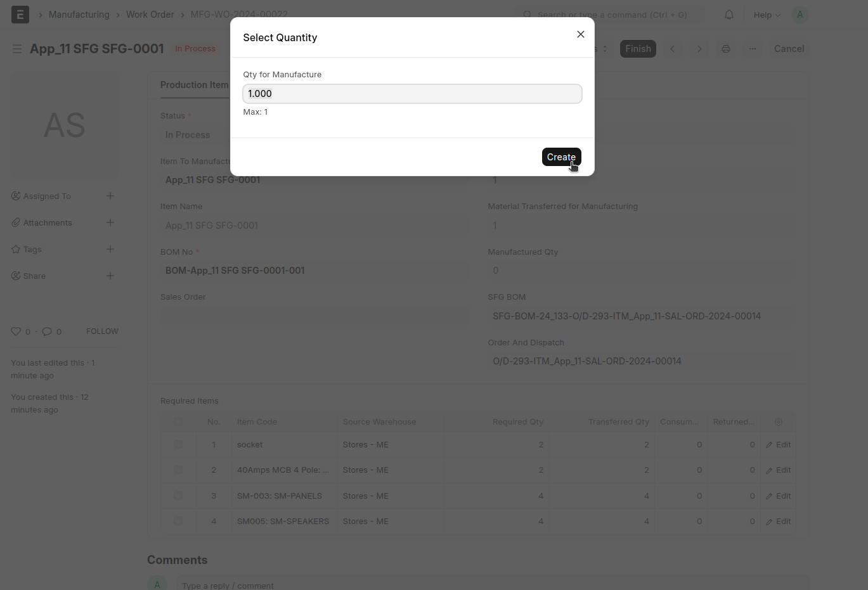Check the socket row checkbox
The height and width of the screenshot is (590, 868).
[x=178, y=445]
